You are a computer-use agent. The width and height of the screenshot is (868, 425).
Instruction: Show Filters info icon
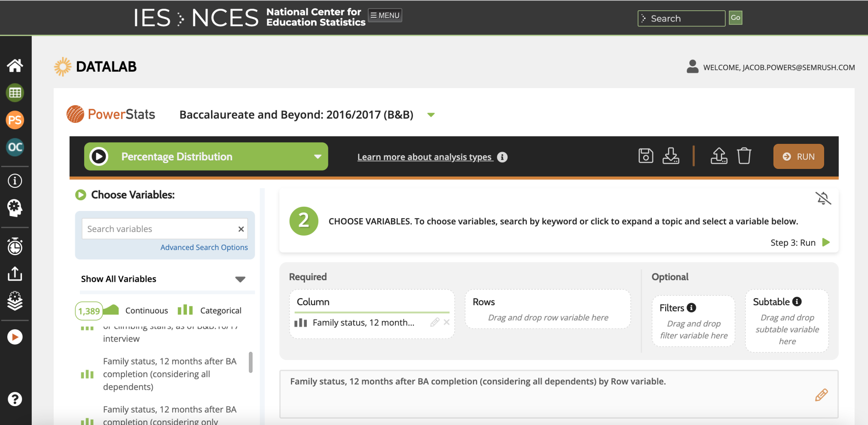(691, 308)
